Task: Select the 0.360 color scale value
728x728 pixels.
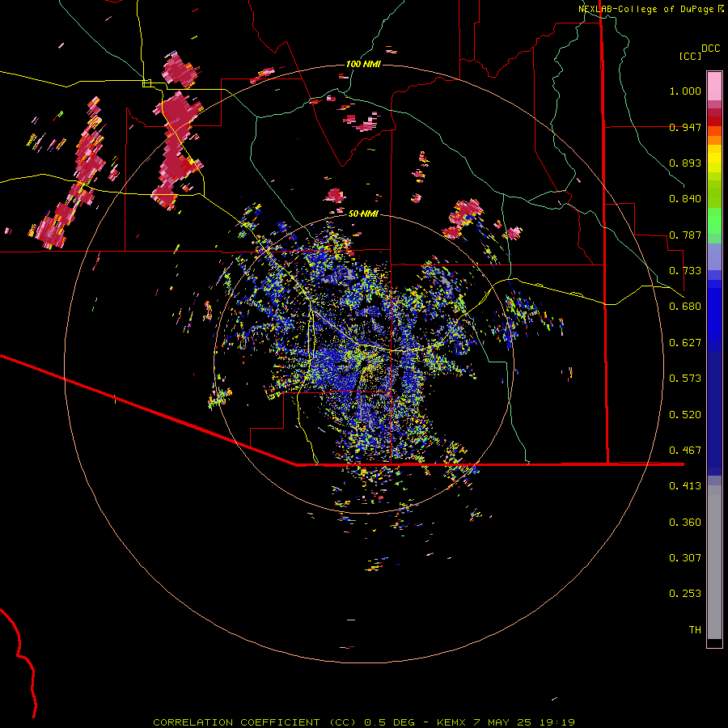Action: (x=685, y=523)
